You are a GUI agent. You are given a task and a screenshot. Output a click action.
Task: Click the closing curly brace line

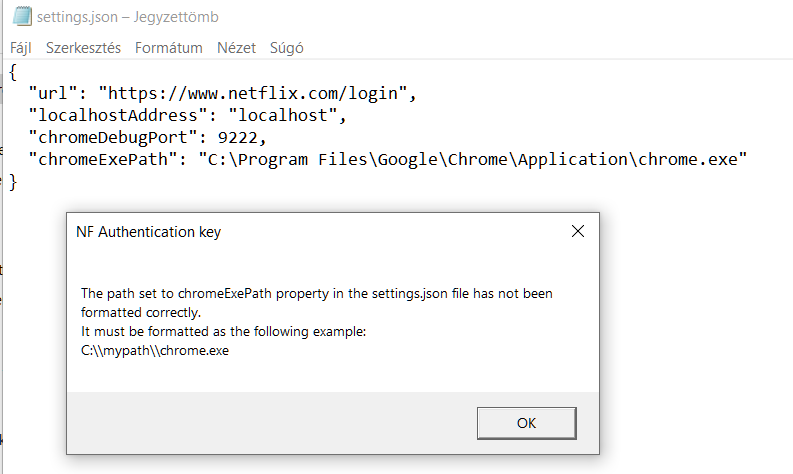tap(13, 182)
